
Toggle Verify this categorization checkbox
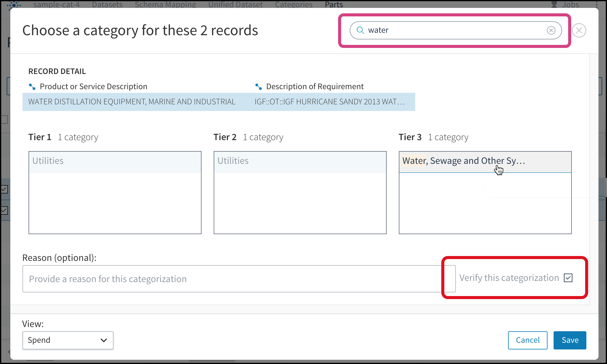pyautogui.click(x=568, y=278)
